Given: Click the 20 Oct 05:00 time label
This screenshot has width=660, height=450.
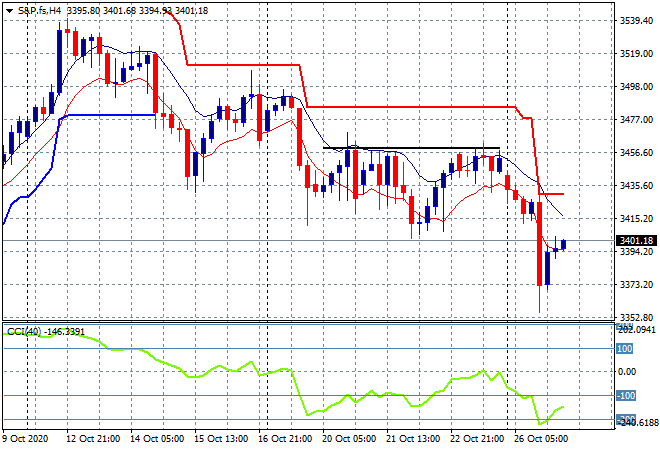Looking at the screenshot, I should tap(349, 439).
